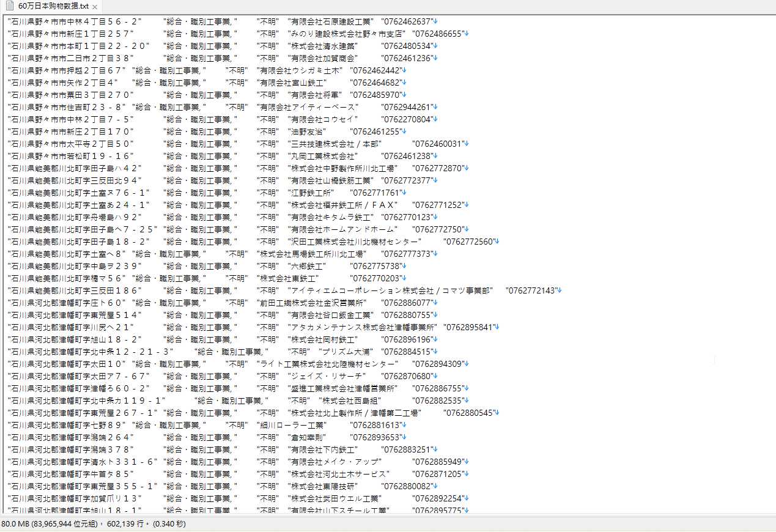Click phone number 0762462637
The image size is (776, 532).
(x=406, y=21)
